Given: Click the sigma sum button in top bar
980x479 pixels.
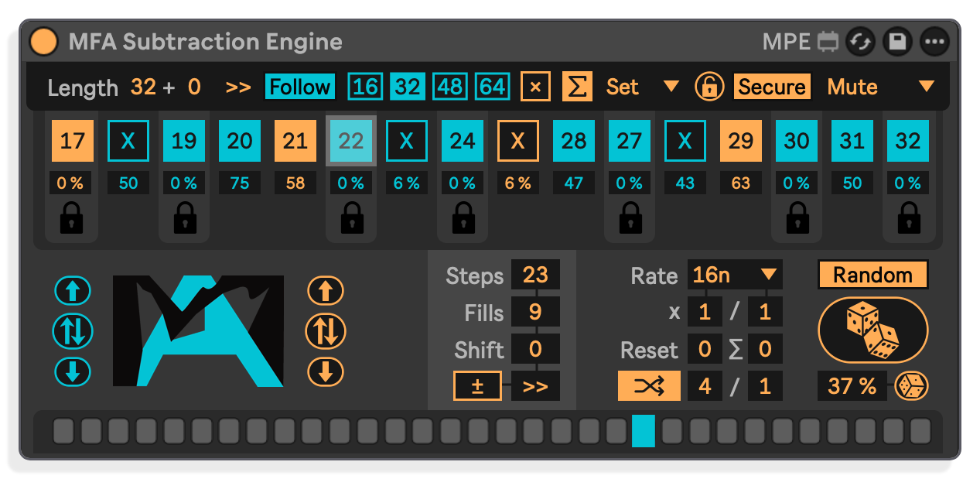Looking at the screenshot, I should pyautogui.click(x=576, y=87).
